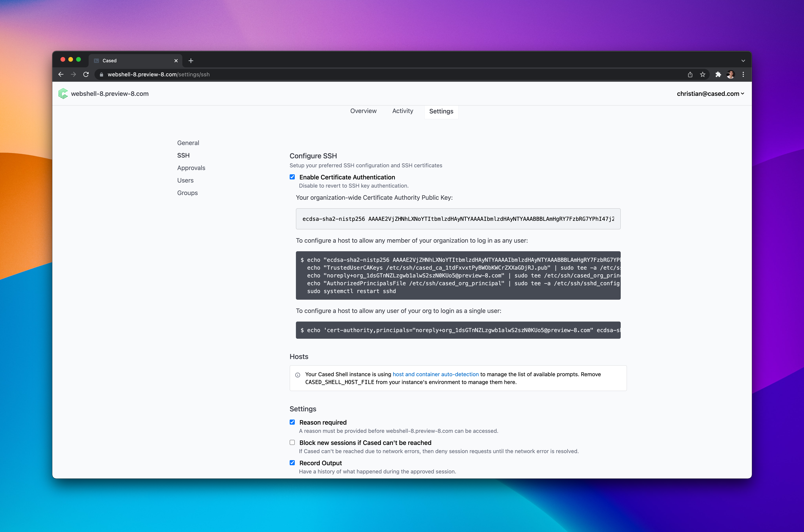Screen dimensions: 804x532
Task: Click the Certificate Authority Public Key field
Action: pyautogui.click(x=458, y=219)
